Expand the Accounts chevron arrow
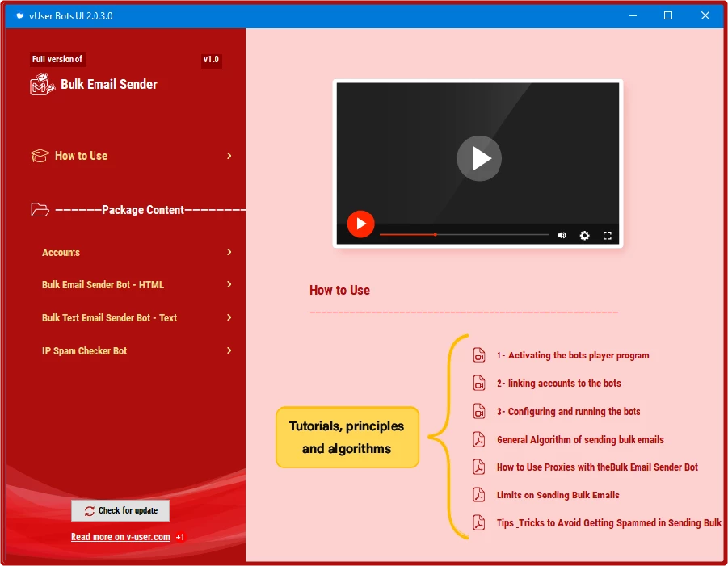This screenshot has height=566, width=728. coord(229,252)
